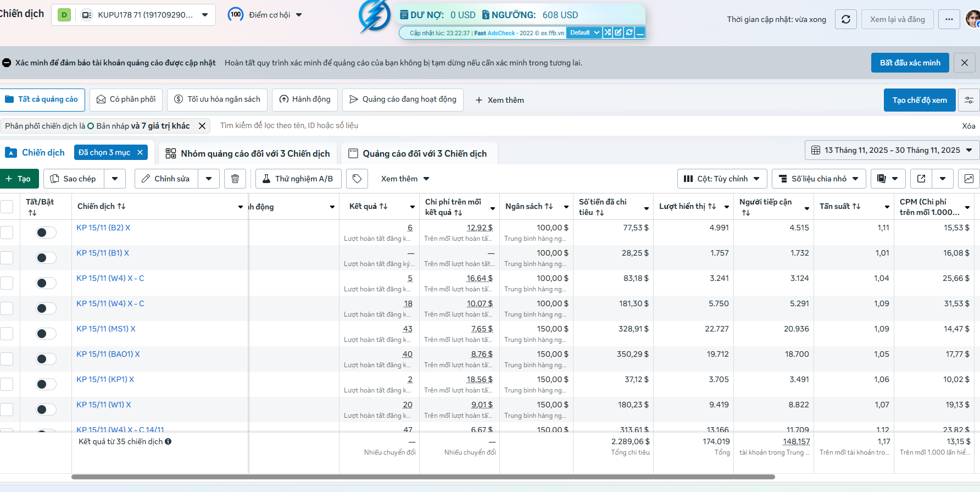Open the Số liệu chia nhỏ dropdown
Image resolution: width=980 pixels, height=492 pixels.
coord(819,179)
